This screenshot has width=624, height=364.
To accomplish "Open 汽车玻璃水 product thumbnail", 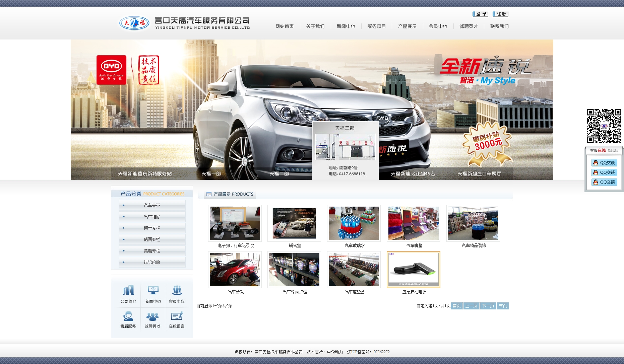I will click(354, 223).
